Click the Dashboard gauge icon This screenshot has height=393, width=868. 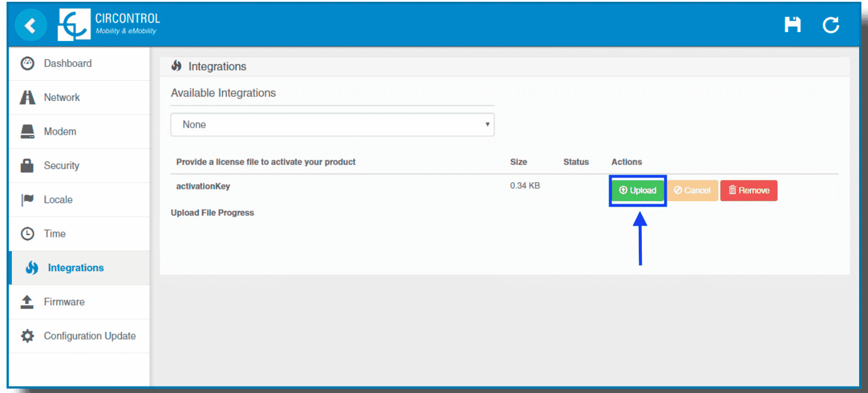coord(27,64)
